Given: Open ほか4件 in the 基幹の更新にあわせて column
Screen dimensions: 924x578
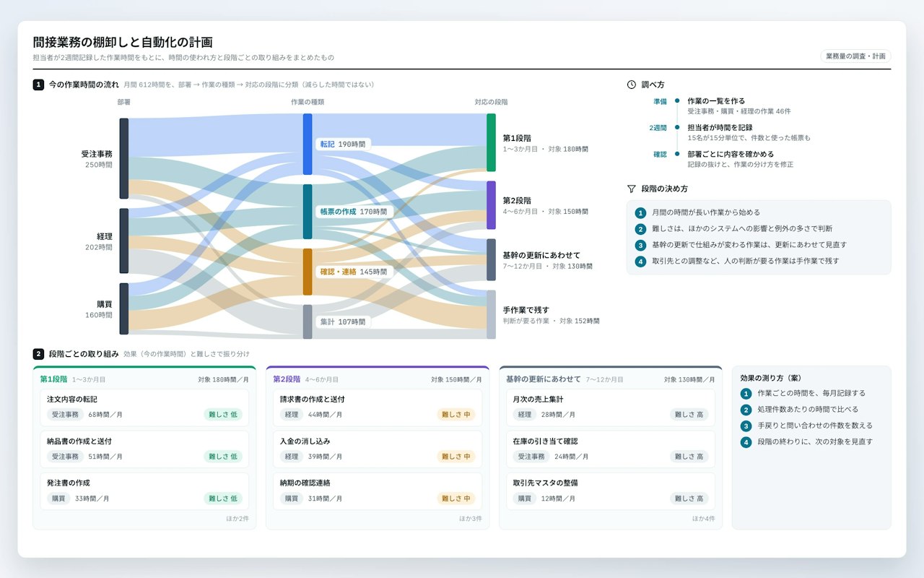Looking at the screenshot, I should [x=704, y=519].
